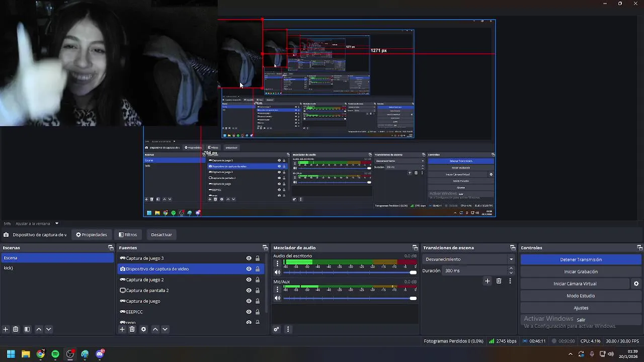The height and width of the screenshot is (362, 644).
Task: Open Ajustes settings
Action: click(581, 308)
